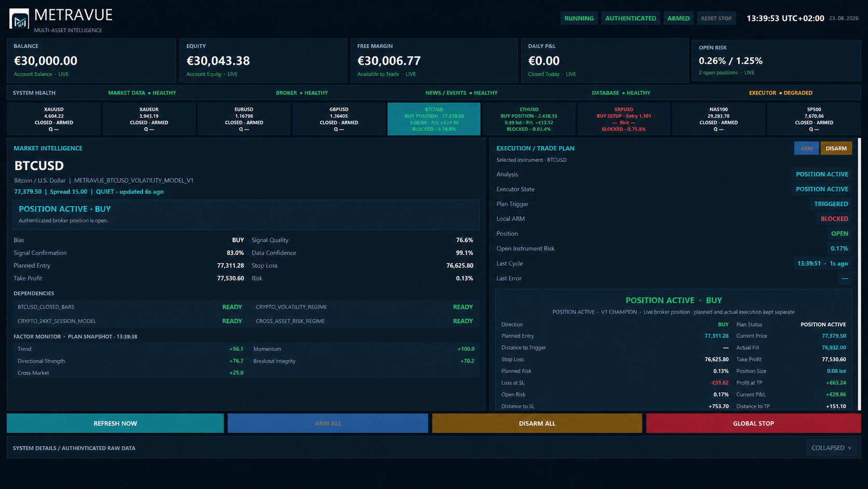
Task: Click the ARMED status badge
Action: (679, 18)
